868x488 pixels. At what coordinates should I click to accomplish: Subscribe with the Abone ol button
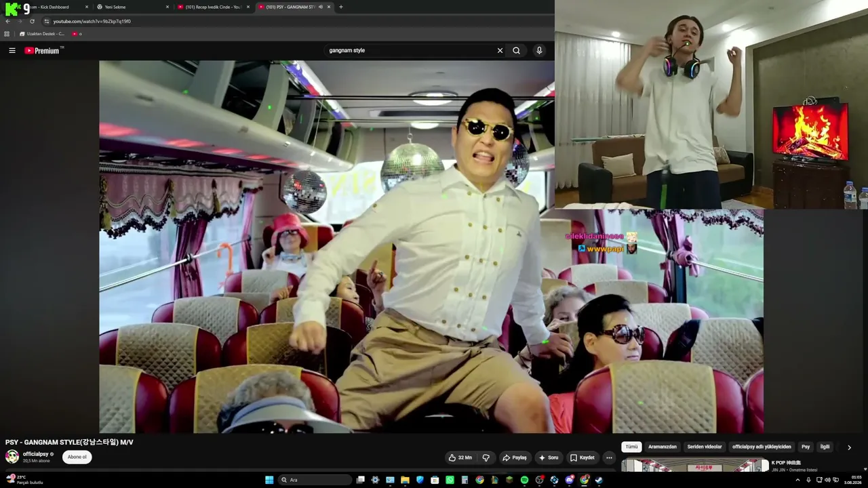77,457
